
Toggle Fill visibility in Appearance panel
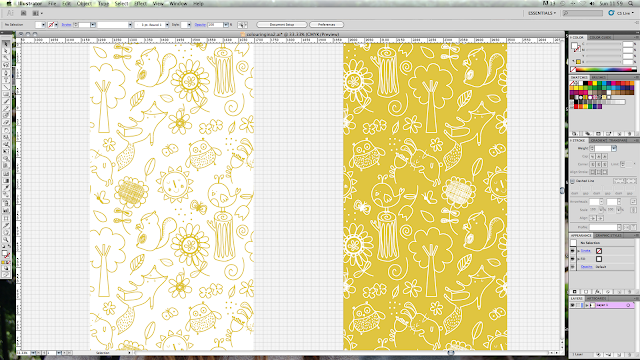573,259
